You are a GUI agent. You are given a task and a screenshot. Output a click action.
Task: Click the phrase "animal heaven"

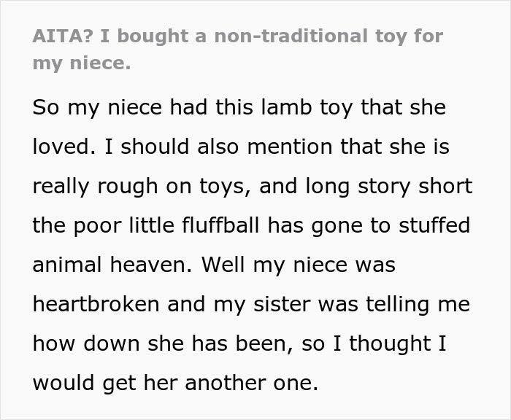pyautogui.click(x=109, y=265)
